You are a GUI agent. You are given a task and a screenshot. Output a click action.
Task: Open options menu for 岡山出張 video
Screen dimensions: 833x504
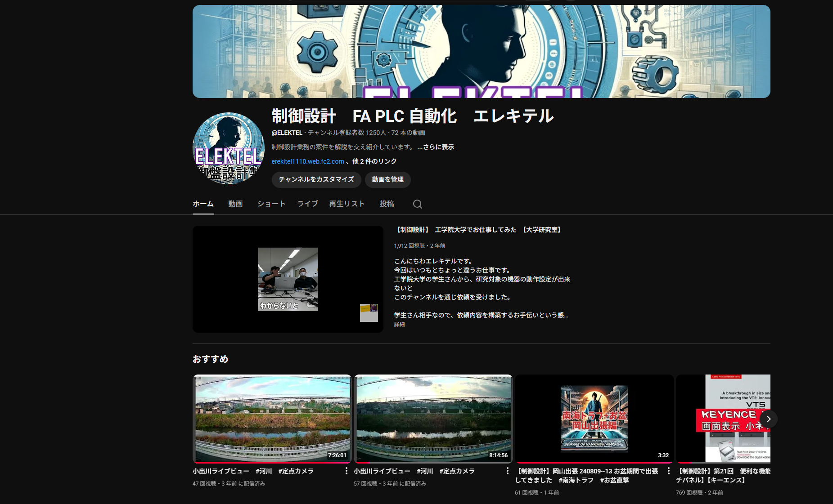pos(668,471)
